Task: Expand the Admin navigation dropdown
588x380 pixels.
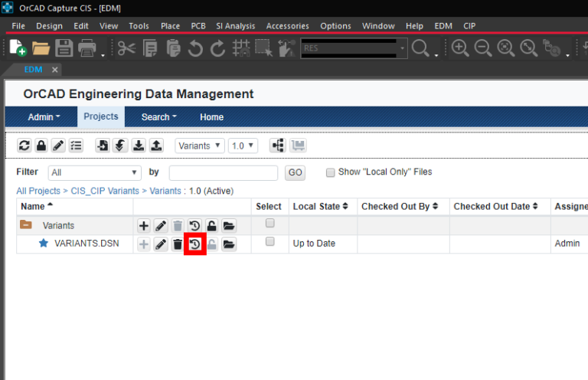Action: [44, 117]
